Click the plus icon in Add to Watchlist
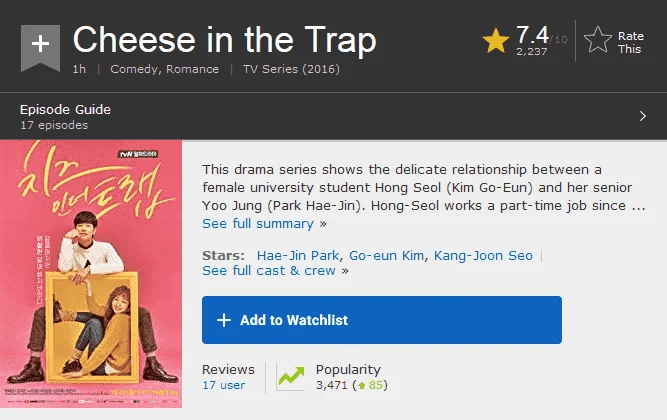Image resolution: width=667 pixels, height=420 pixels. click(x=224, y=320)
